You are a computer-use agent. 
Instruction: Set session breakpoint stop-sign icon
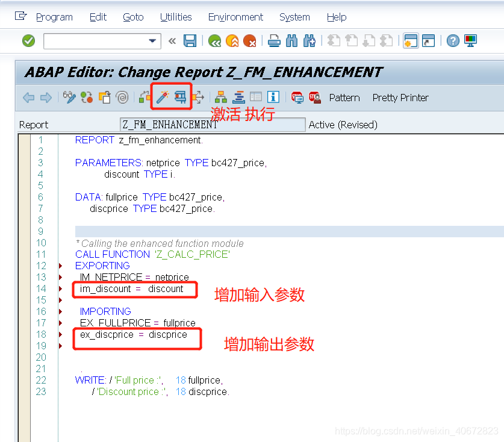point(297,97)
